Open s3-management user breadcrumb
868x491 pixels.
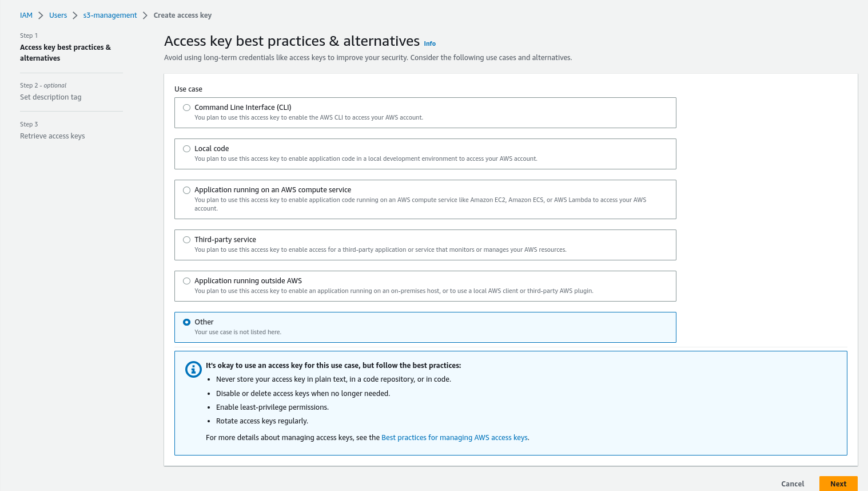click(x=110, y=15)
